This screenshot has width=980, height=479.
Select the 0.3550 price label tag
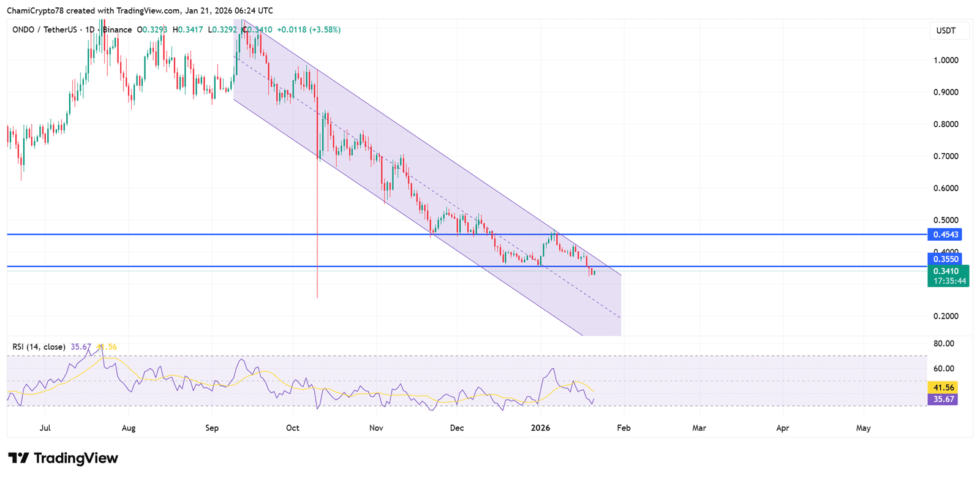[x=944, y=259]
